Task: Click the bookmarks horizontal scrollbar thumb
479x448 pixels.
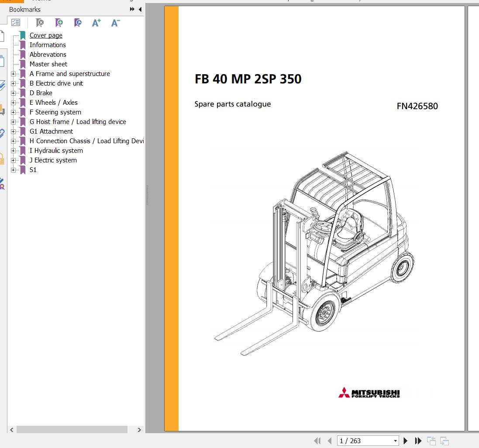Action: 72,430
